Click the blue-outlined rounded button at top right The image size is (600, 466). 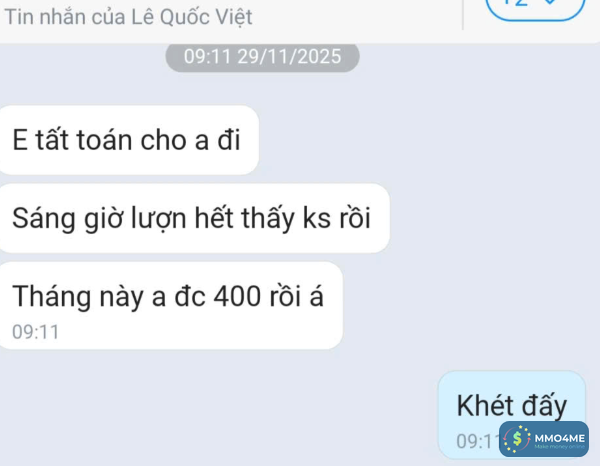[535, 9]
